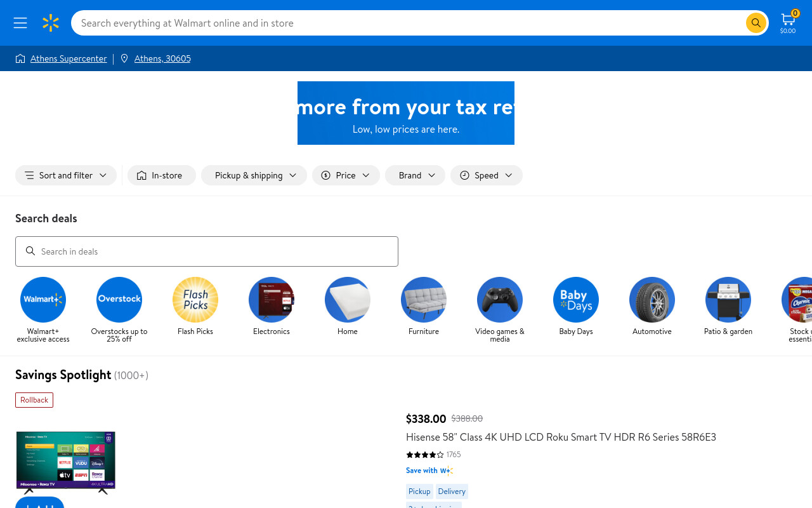Click the Athens Supercenter store link

pos(69,58)
